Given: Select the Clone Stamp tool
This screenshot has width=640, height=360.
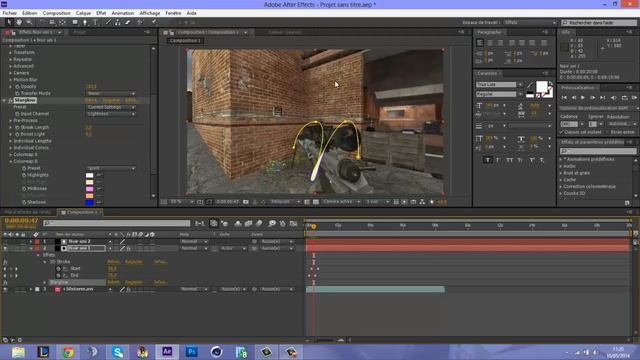Looking at the screenshot, I should [x=118, y=22].
